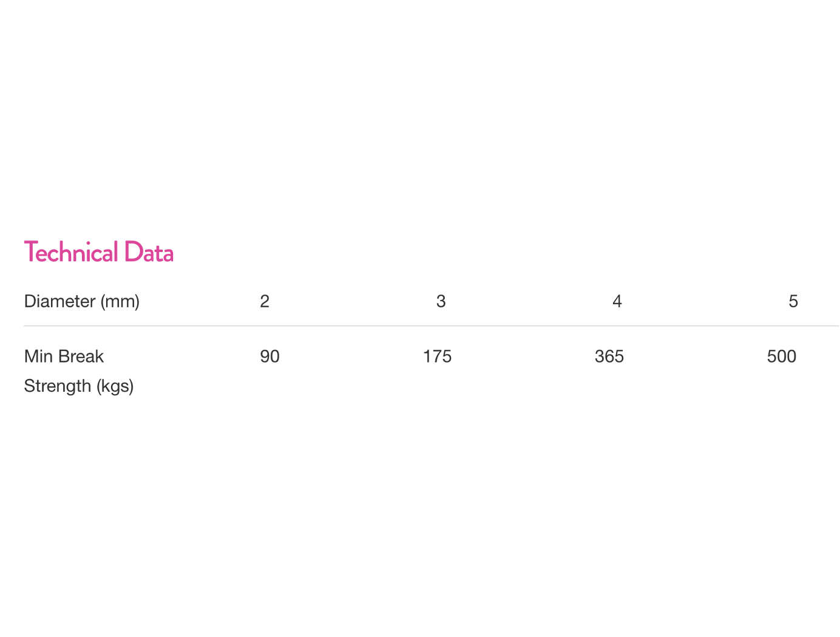Click the word "Diameter" in the table
This screenshot has width=840, height=637.
59,301
